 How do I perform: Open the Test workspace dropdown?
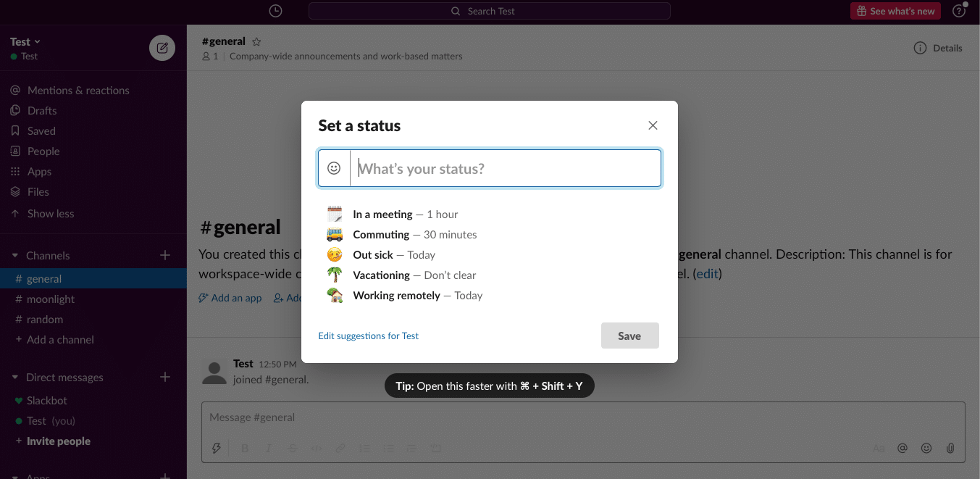25,42
